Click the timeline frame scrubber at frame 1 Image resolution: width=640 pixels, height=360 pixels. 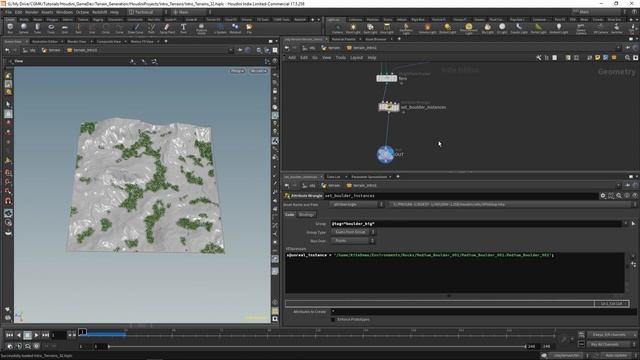point(82,332)
